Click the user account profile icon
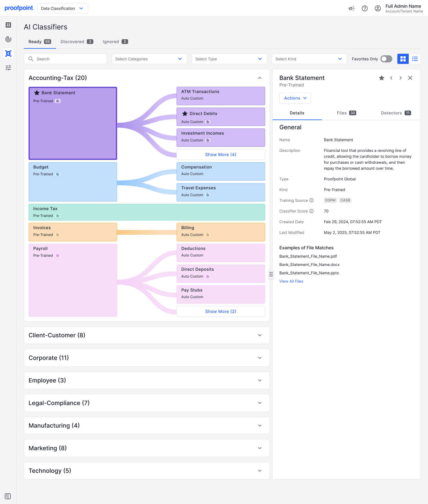Viewport: 428px width, 504px height. click(378, 8)
